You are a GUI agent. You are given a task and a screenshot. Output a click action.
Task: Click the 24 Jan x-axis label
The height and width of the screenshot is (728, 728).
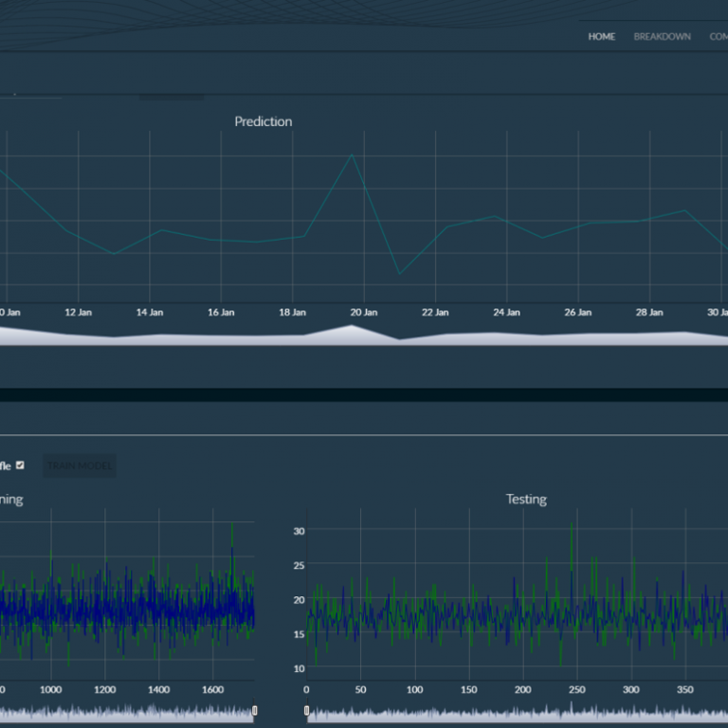click(x=506, y=312)
